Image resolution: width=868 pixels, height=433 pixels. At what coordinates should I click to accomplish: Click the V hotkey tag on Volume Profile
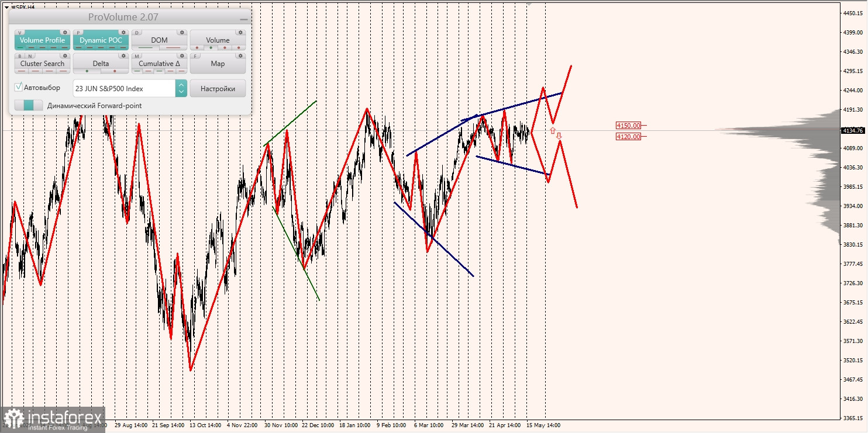pyautogui.click(x=20, y=33)
